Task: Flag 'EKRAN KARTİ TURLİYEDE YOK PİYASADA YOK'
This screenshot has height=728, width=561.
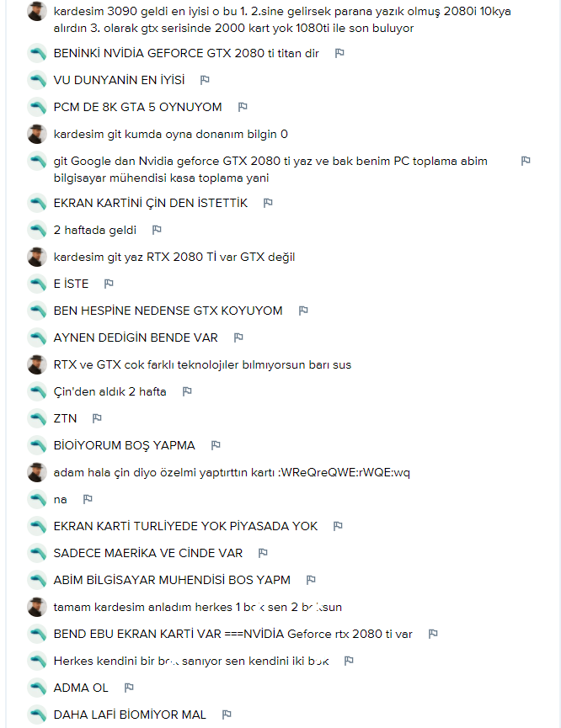Action: (339, 525)
